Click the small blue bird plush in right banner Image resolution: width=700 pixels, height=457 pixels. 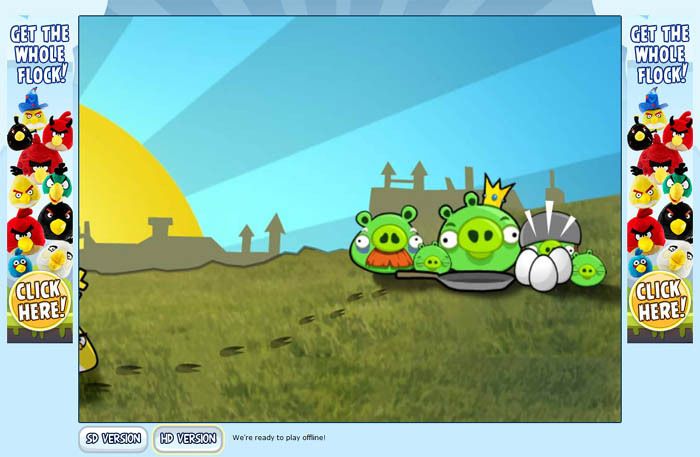(640, 263)
